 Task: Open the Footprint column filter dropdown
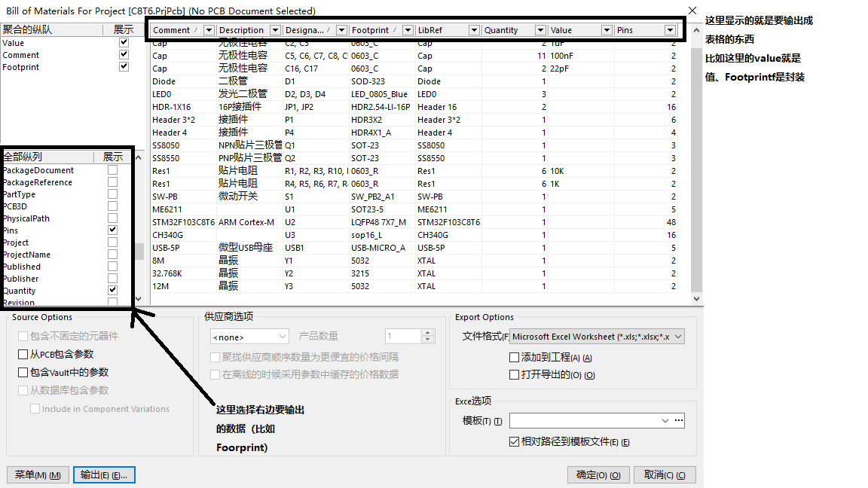[x=408, y=30]
